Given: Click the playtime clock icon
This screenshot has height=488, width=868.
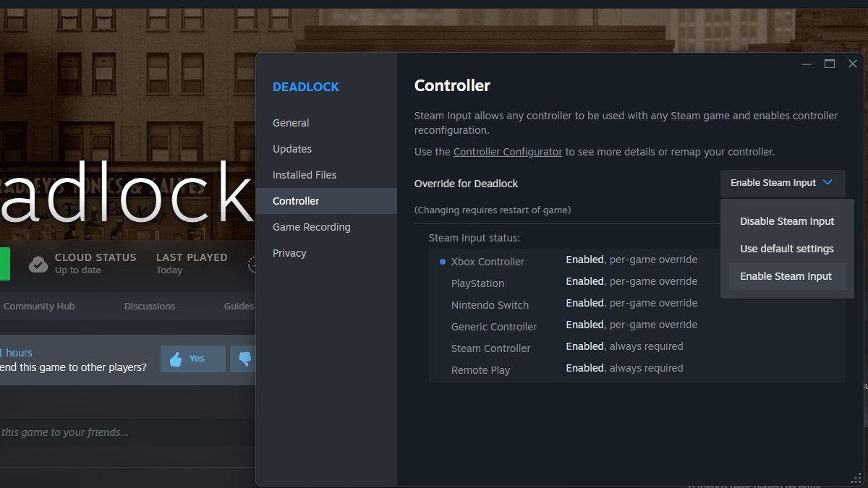Looking at the screenshot, I should click(x=253, y=264).
